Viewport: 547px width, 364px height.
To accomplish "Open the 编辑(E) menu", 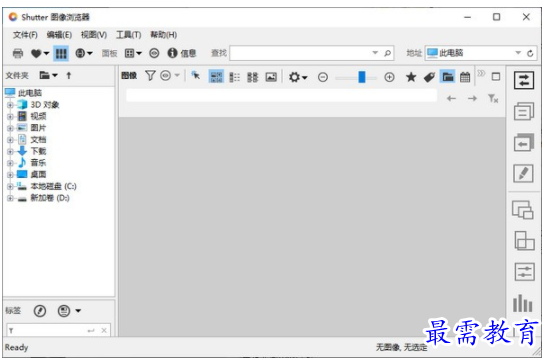I will tap(59, 35).
